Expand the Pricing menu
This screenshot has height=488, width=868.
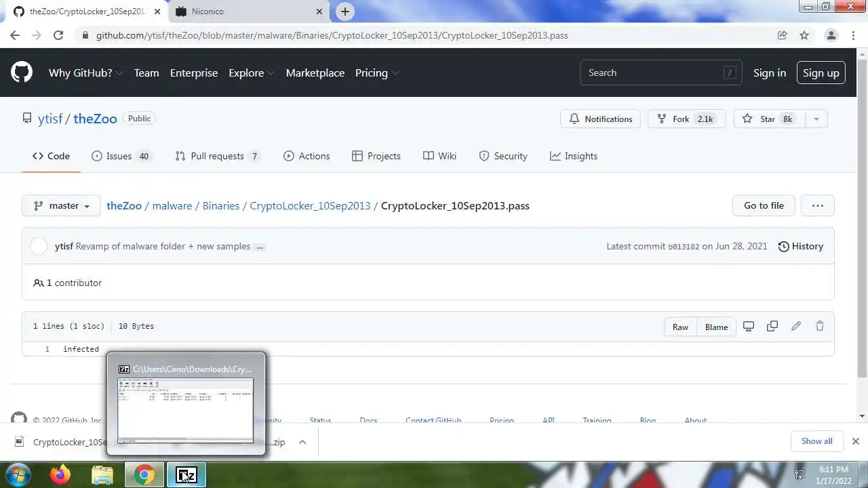(377, 73)
